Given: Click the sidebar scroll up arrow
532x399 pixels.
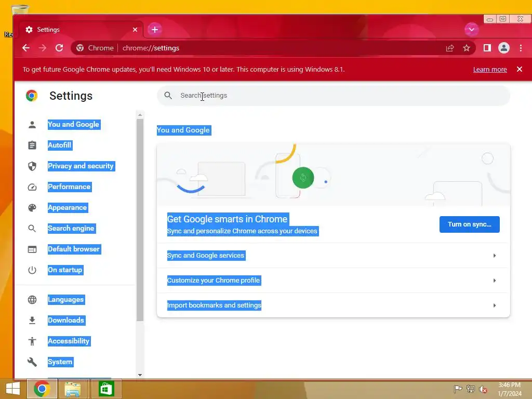Looking at the screenshot, I should point(140,115).
